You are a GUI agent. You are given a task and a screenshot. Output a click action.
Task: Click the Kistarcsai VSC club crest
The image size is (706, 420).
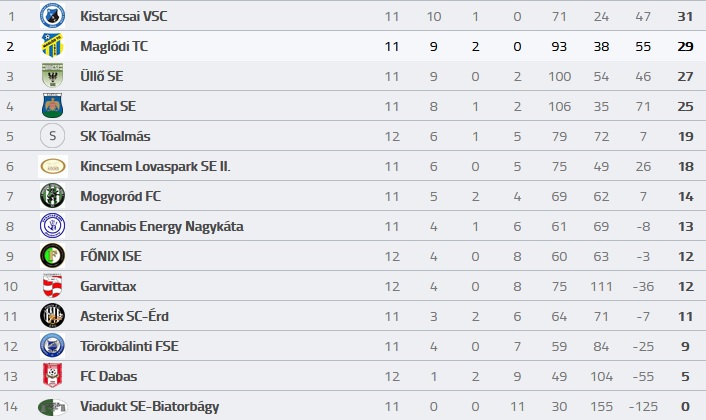[52, 16]
